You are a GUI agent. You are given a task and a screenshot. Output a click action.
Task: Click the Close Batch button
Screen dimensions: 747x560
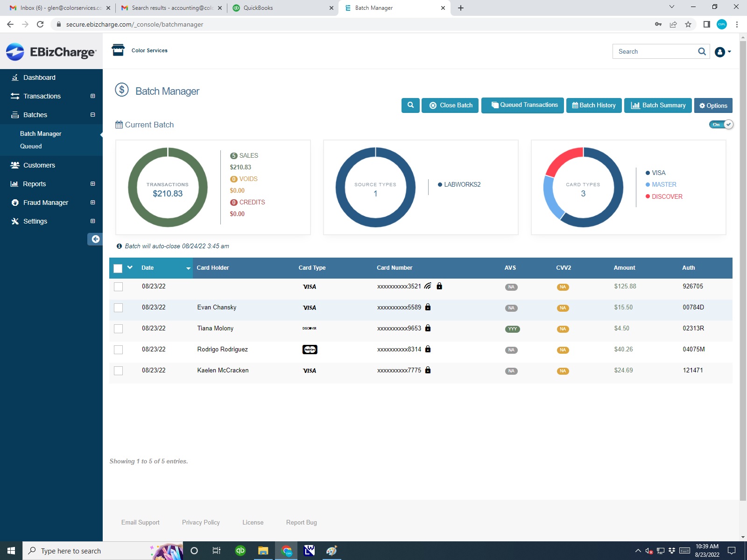(x=450, y=105)
